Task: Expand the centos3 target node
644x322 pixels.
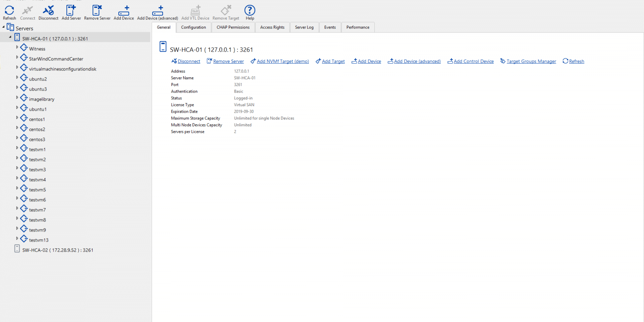Action: pos(17,138)
